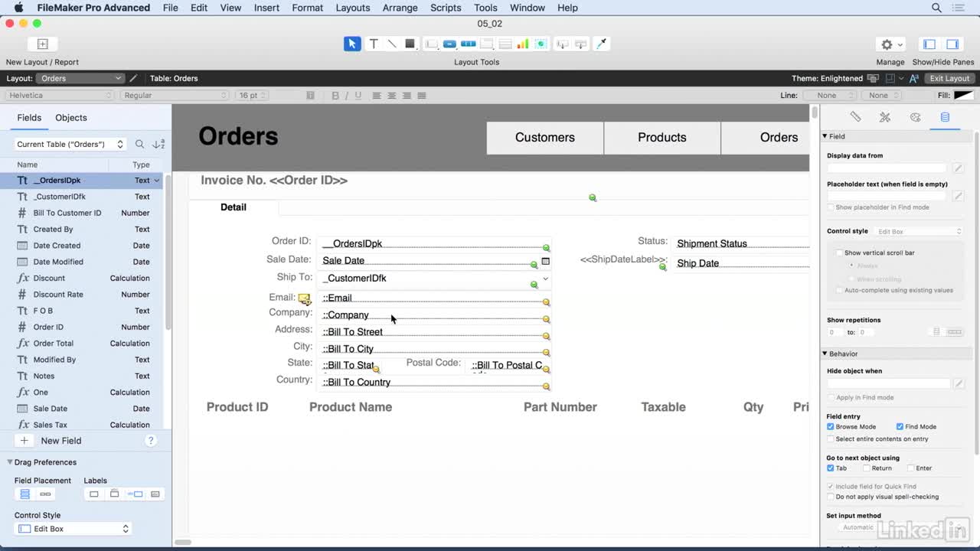Select the Web Viewer tool
This screenshot has width=980, height=551.
click(541, 44)
